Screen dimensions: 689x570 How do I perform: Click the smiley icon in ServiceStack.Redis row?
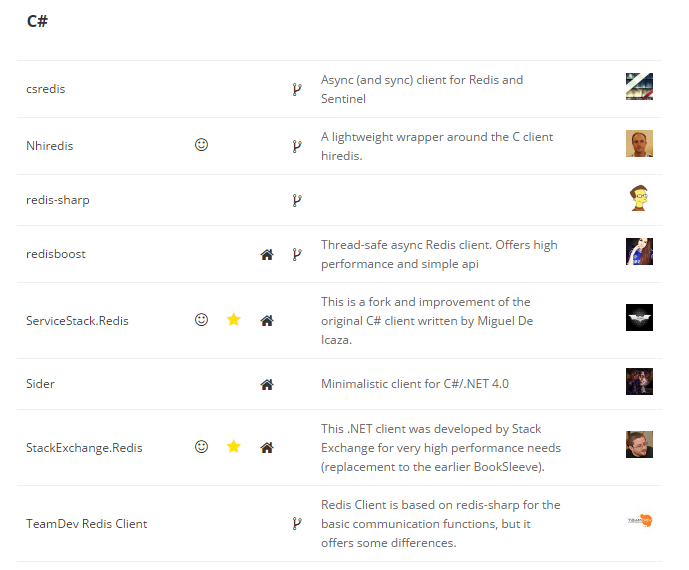coord(201,319)
